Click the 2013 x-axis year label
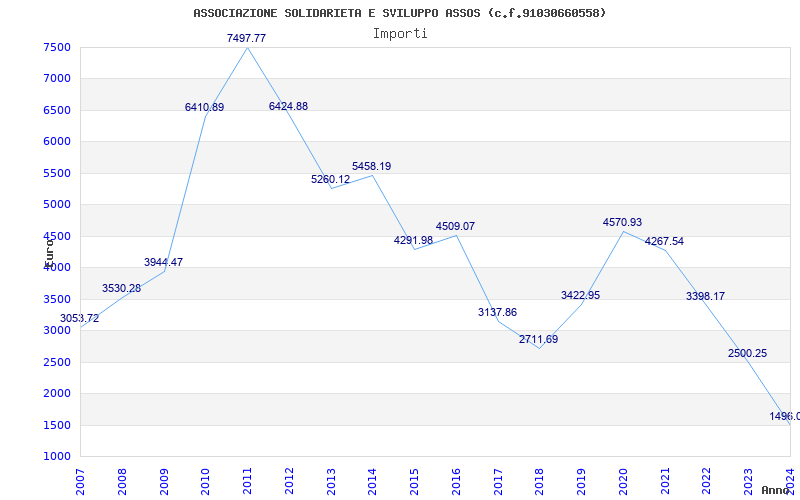The width and height of the screenshot is (800, 500). pos(331,481)
